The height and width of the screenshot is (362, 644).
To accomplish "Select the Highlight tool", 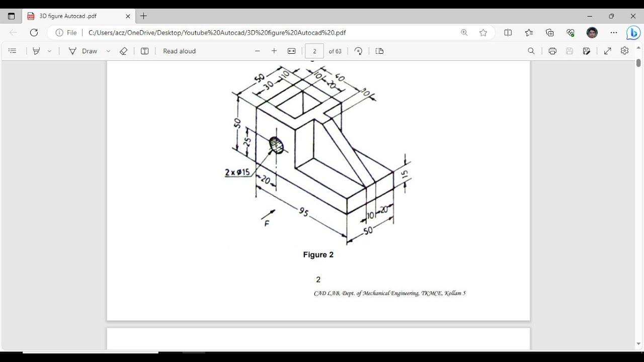I will pos(36,51).
